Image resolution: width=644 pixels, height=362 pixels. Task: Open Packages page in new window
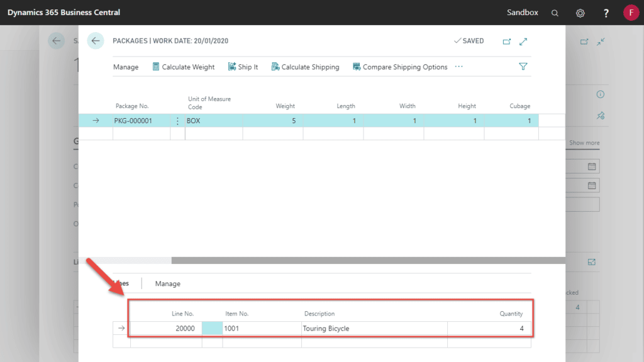pos(507,41)
